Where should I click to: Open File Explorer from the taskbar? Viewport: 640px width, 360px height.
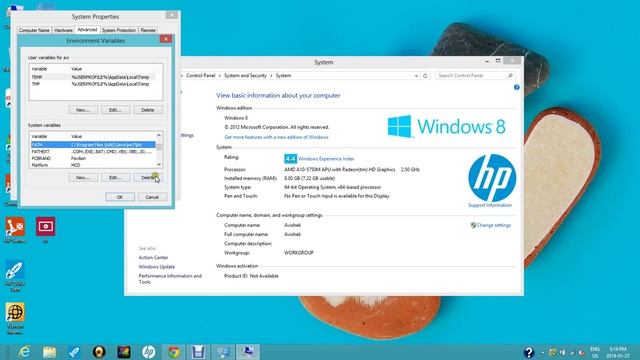pyautogui.click(x=49, y=351)
